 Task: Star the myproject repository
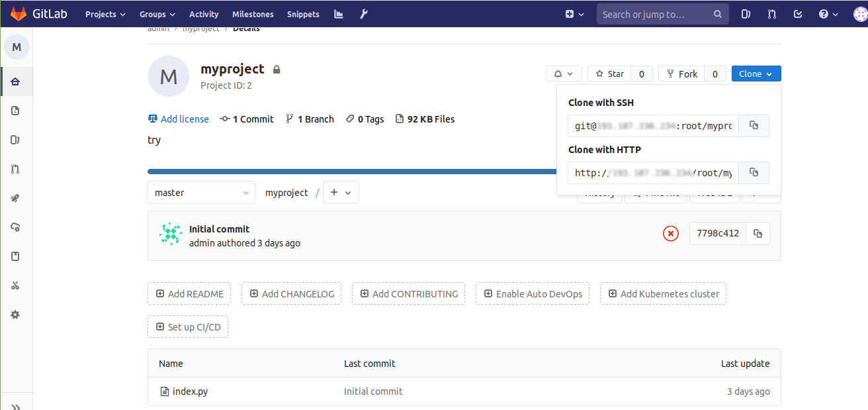pyautogui.click(x=609, y=74)
